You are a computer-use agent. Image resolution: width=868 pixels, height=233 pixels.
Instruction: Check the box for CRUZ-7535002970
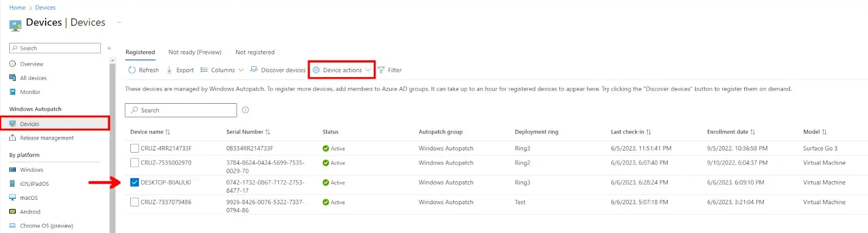tap(135, 162)
